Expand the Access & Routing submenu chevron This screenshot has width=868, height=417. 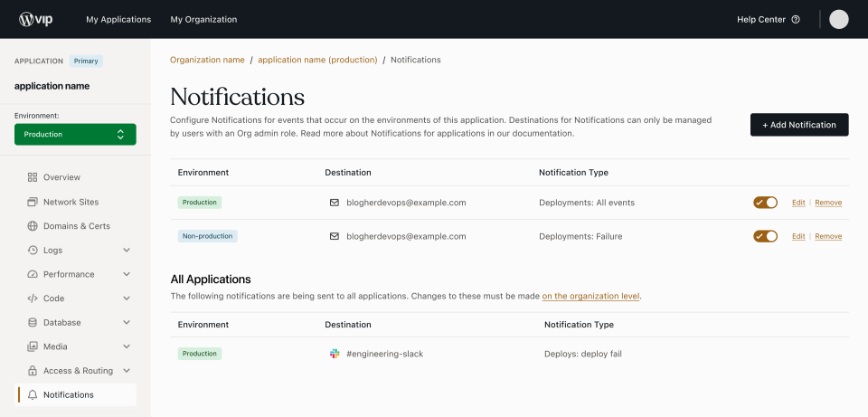click(x=127, y=371)
